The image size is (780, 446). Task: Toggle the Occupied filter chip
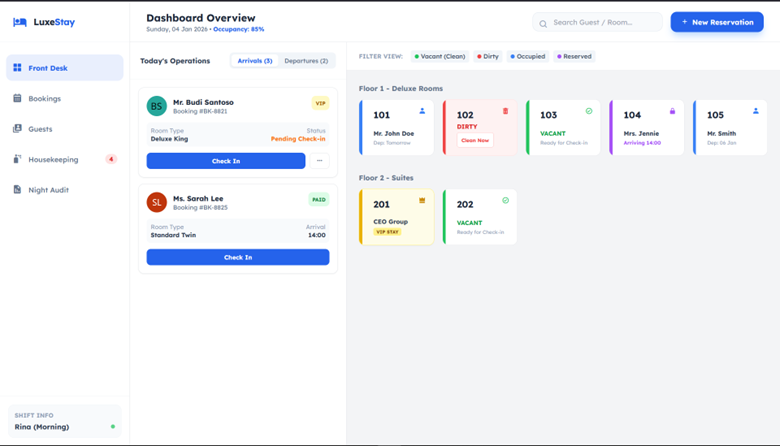click(x=528, y=57)
